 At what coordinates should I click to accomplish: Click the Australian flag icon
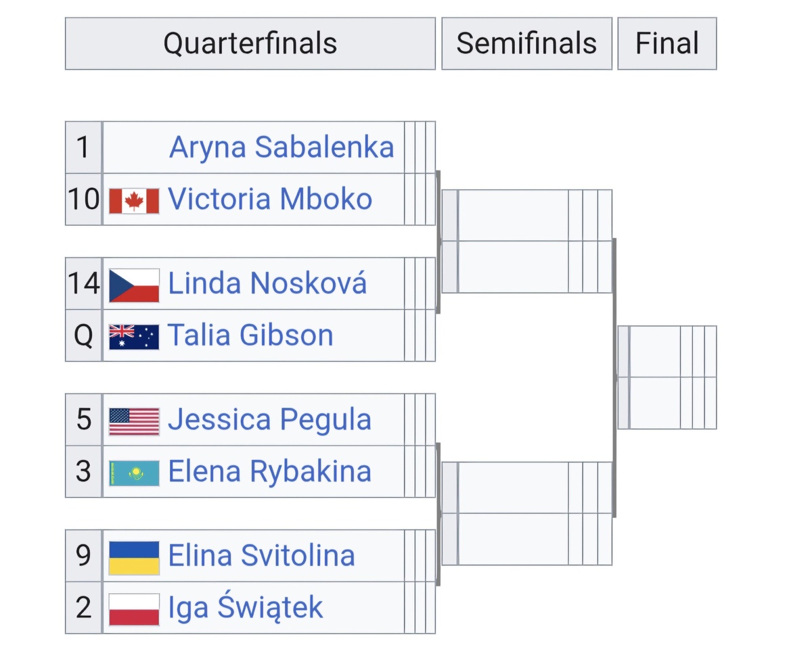coord(134,336)
